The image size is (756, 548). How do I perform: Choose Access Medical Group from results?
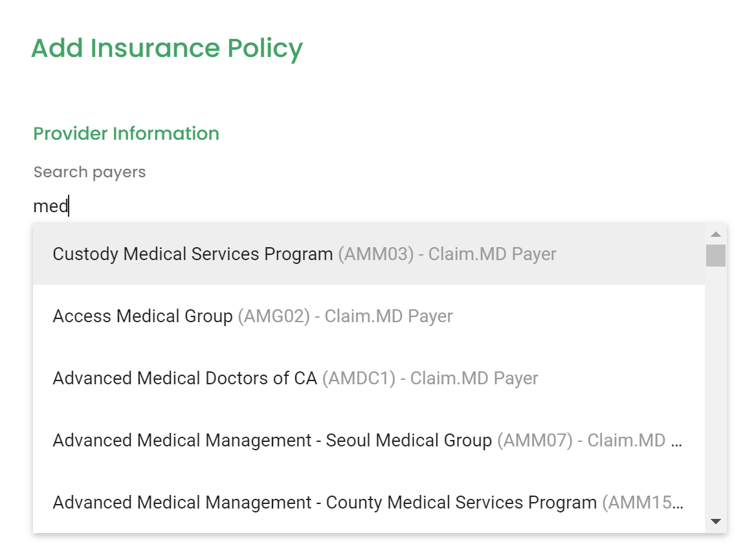click(369, 316)
